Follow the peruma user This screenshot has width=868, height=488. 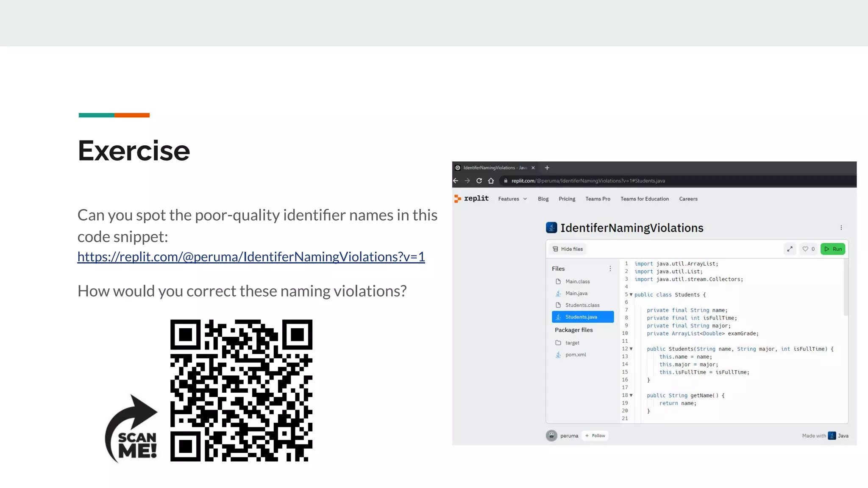[595, 435]
